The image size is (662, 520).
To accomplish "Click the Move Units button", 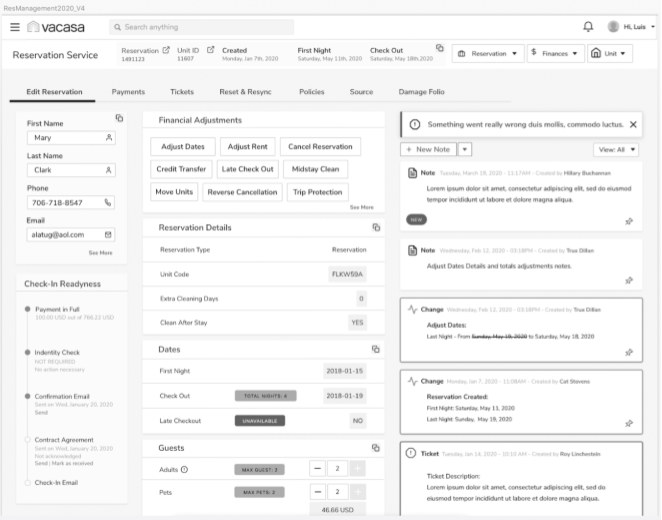I will tap(174, 192).
